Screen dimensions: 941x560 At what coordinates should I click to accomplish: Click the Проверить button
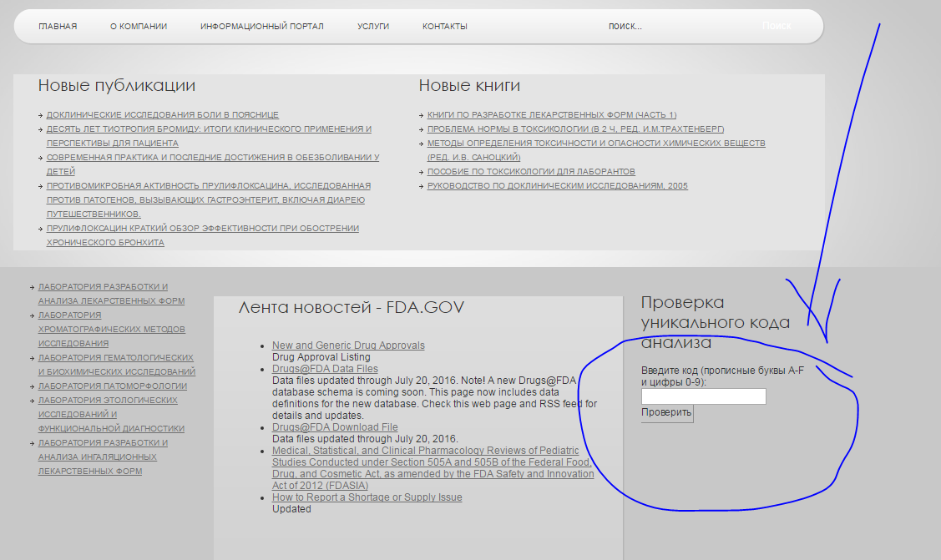pos(665,412)
